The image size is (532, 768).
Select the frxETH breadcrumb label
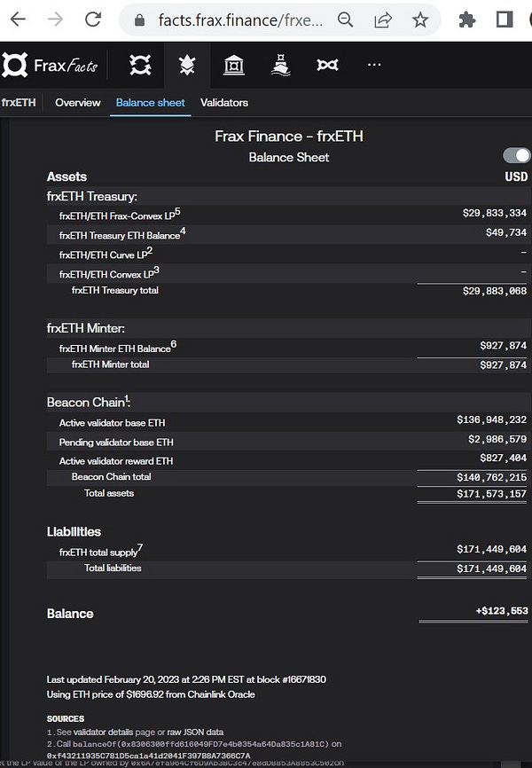coord(19,102)
